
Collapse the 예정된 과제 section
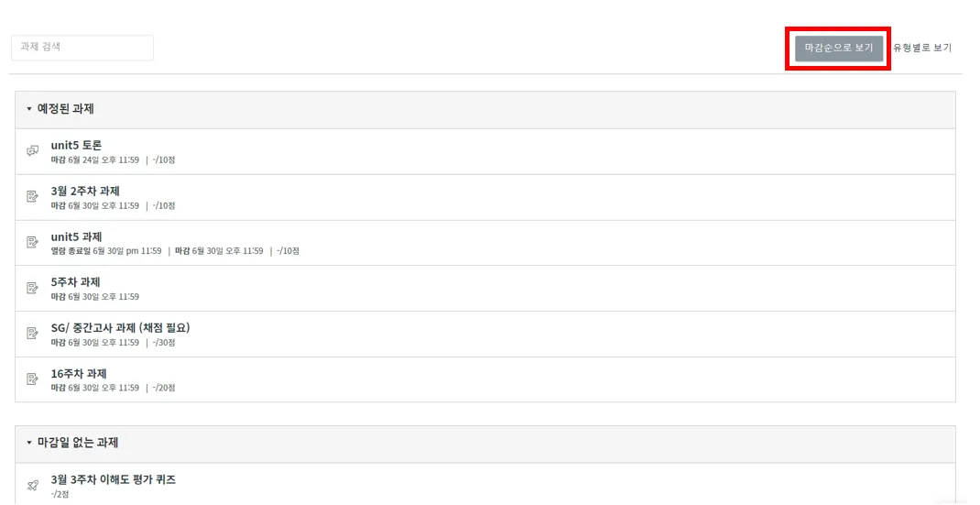[29, 109]
